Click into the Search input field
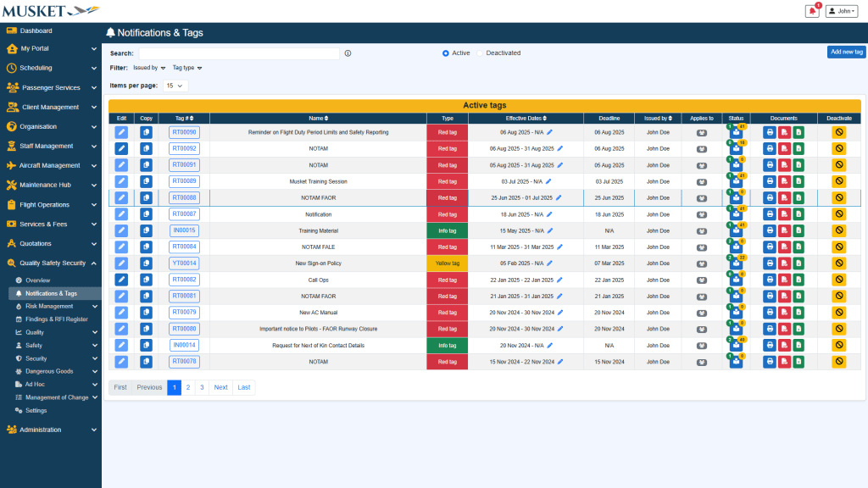The height and width of the screenshot is (488, 868). [x=239, y=53]
